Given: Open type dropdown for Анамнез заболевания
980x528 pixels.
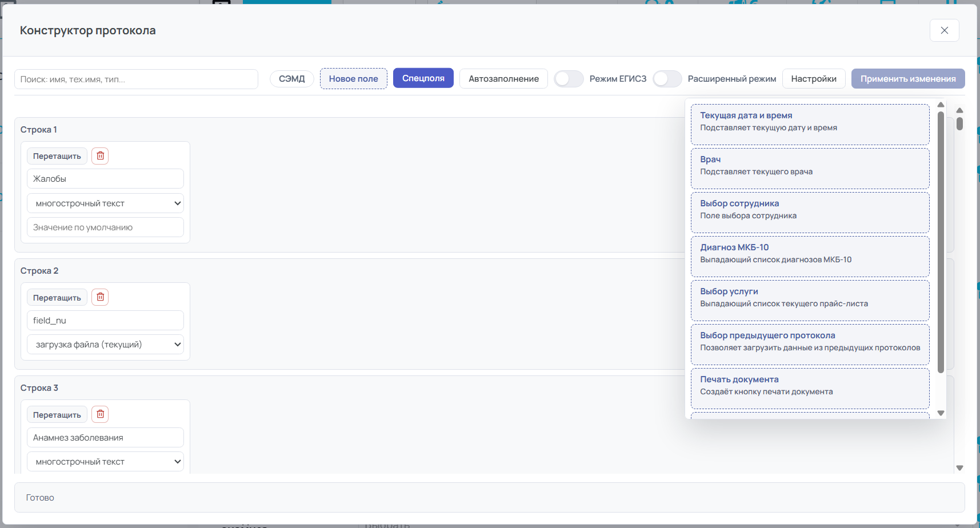Looking at the screenshot, I should point(106,462).
